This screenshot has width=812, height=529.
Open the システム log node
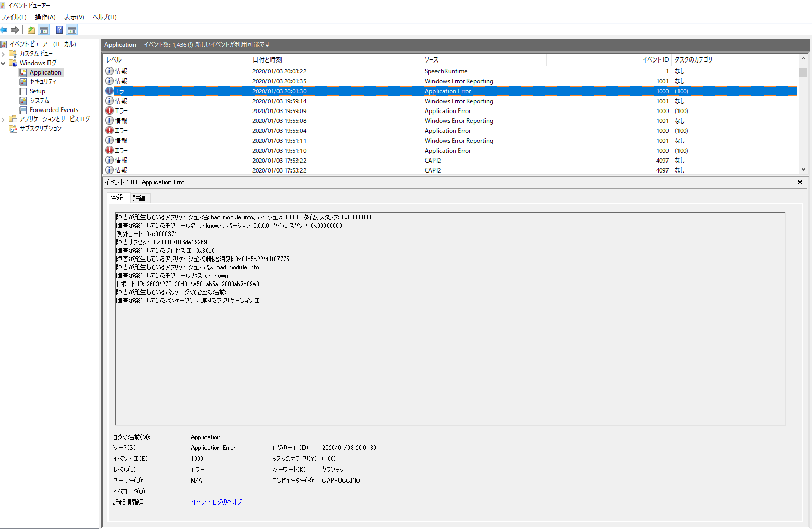click(x=39, y=101)
